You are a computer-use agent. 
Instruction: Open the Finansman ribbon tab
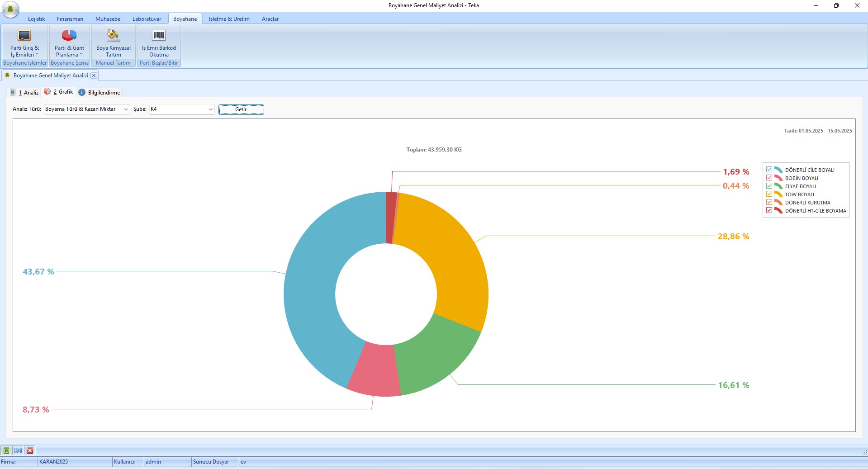point(70,19)
